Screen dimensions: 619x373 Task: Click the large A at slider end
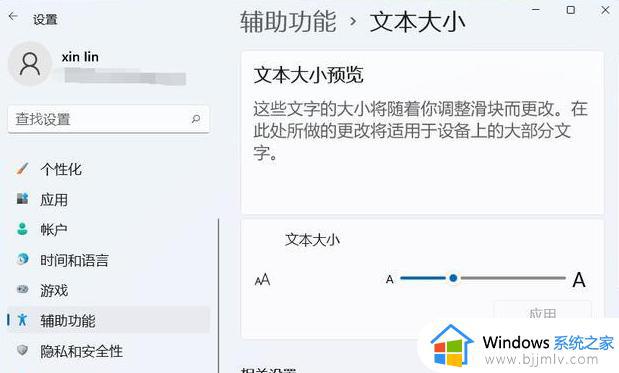[579, 280]
